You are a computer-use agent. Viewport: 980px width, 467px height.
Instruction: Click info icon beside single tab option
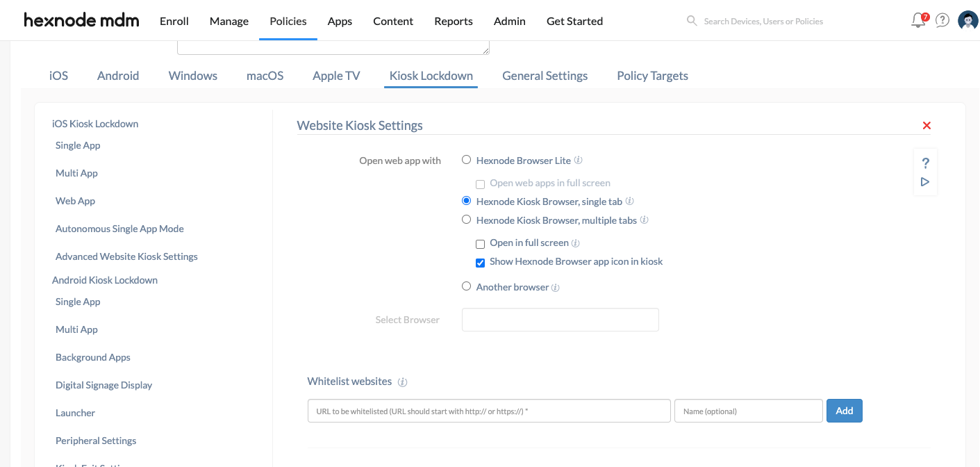[x=630, y=202]
